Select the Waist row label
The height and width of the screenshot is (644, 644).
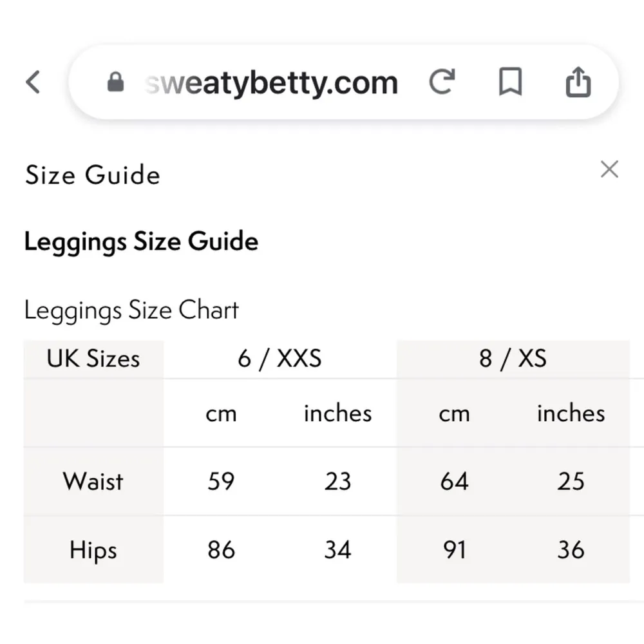(93, 481)
